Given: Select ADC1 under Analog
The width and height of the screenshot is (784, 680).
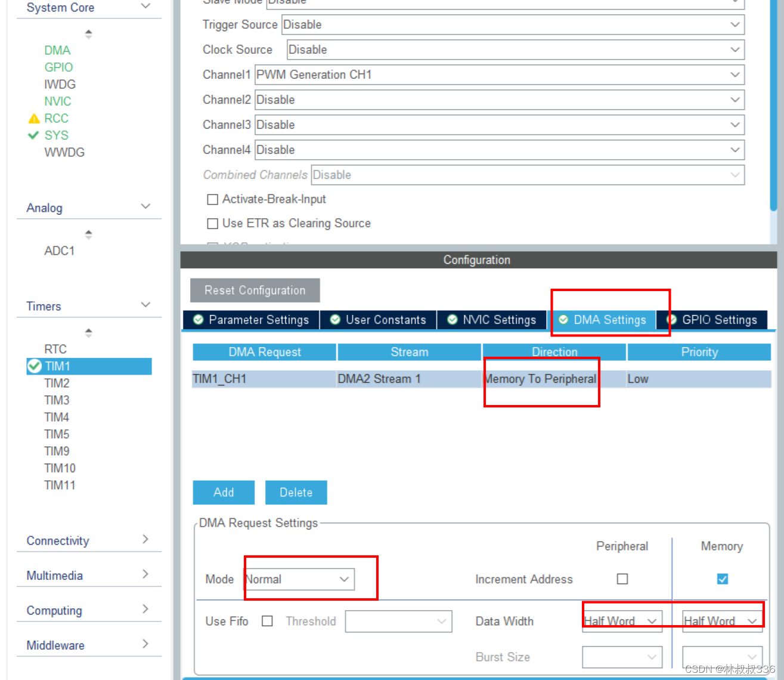Looking at the screenshot, I should tap(60, 251).
